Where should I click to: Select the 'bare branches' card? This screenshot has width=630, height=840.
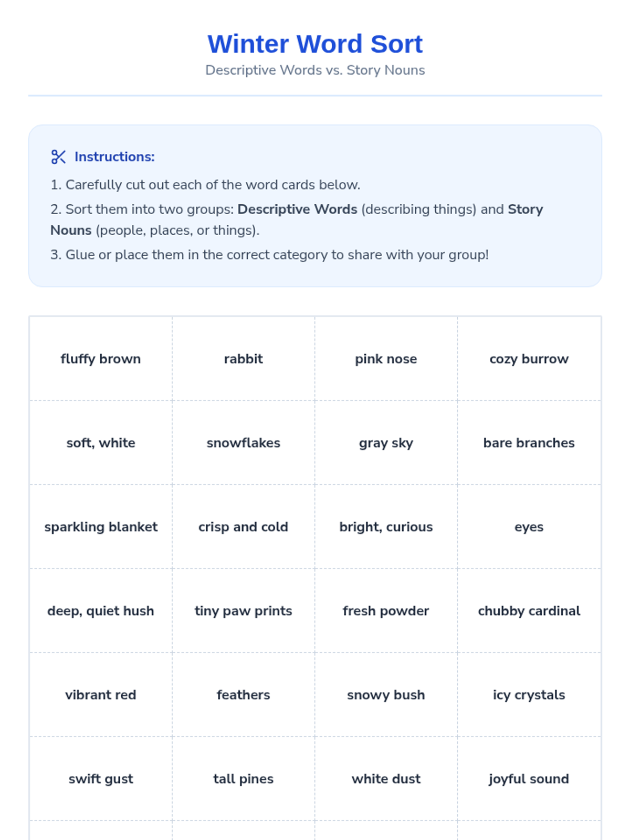(x=529, y=443)
